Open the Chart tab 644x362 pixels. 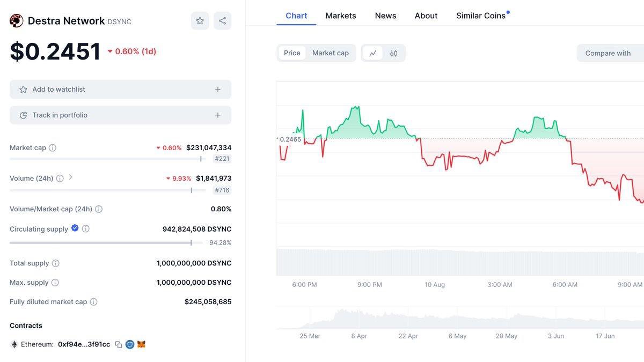(x=296, y=16)
